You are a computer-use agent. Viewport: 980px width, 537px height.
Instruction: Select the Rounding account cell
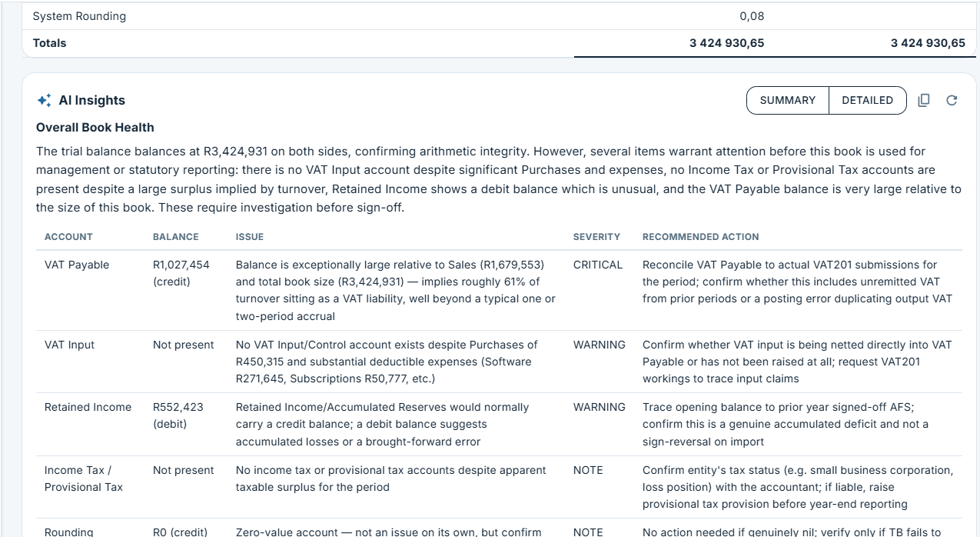[x=69, y=532]
